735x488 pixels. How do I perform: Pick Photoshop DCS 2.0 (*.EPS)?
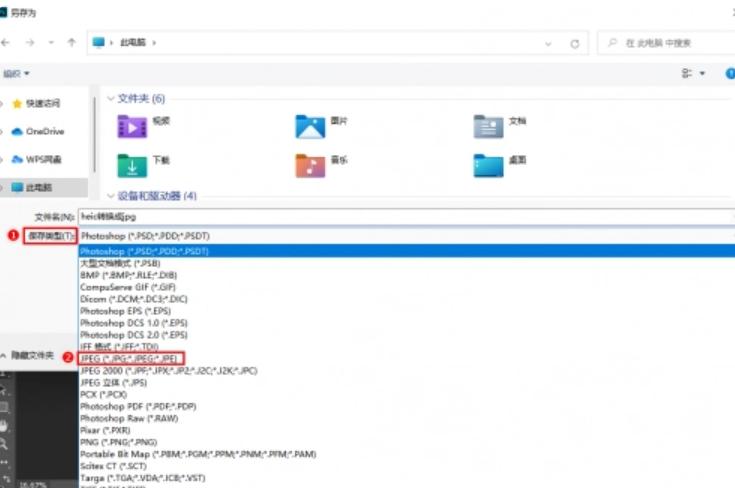(134, 335)
